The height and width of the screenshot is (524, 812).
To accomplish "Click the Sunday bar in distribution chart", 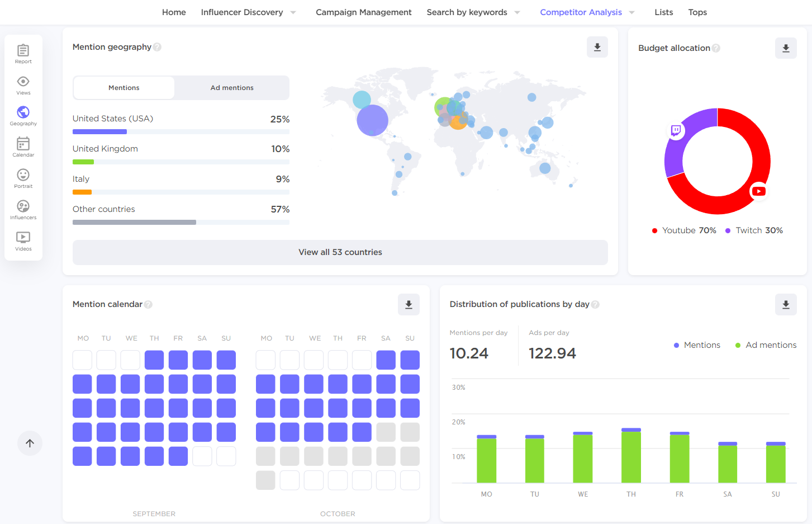I will click(x=776, y=462).
